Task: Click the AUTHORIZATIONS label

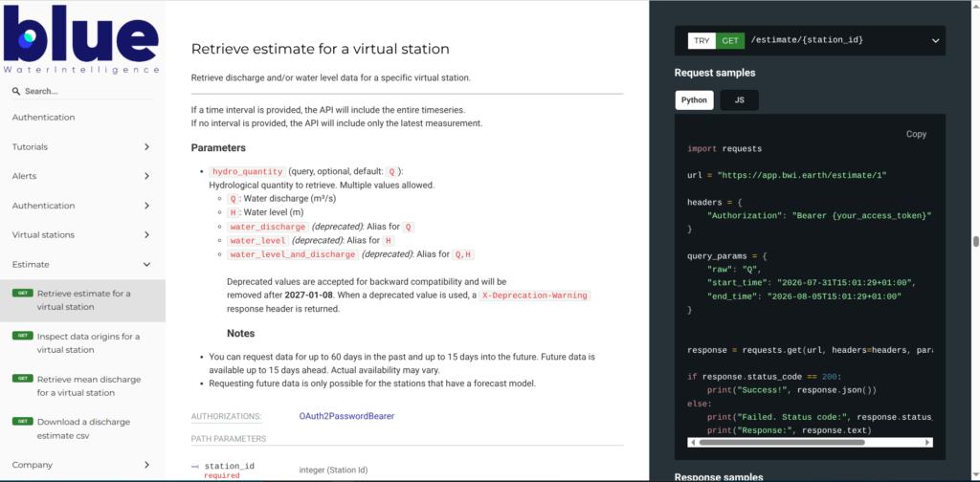Action: pos(226,416)
